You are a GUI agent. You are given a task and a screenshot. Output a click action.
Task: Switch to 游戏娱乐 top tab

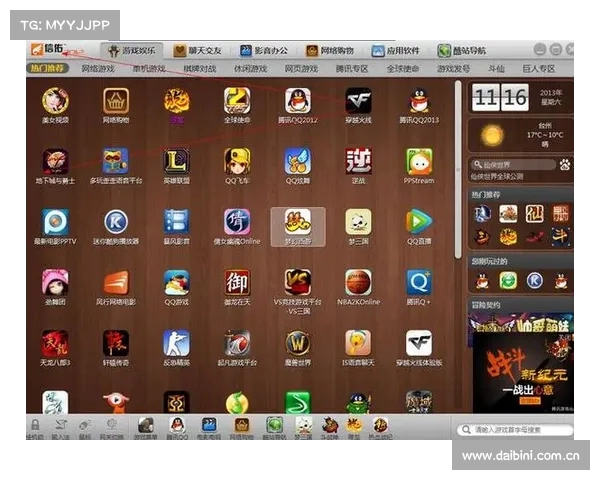click(x=132, y=51)
